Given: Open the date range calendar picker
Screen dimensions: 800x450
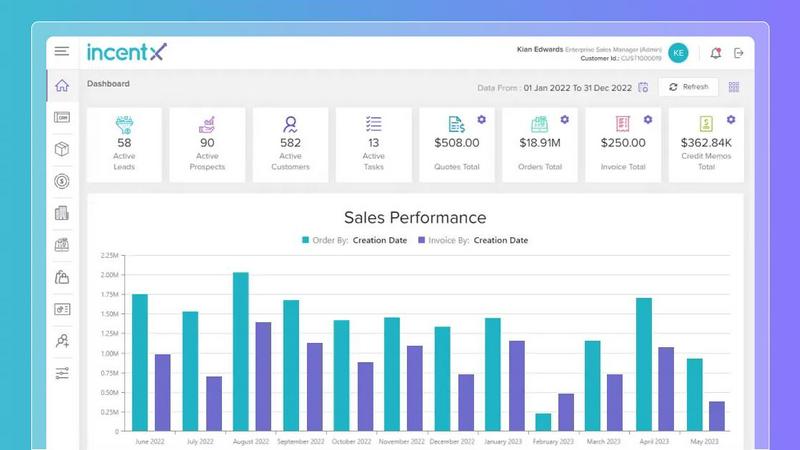Looking at the screenshot, I should 643,87.
